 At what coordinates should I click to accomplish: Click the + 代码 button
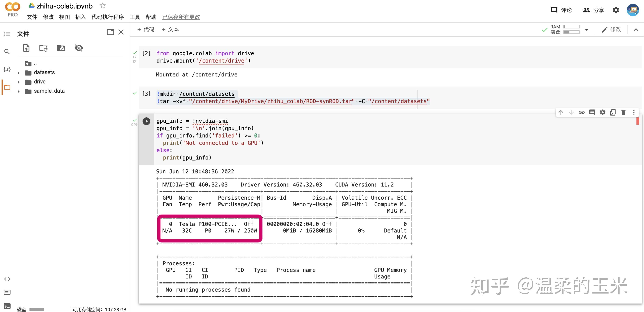click(146, 29)
